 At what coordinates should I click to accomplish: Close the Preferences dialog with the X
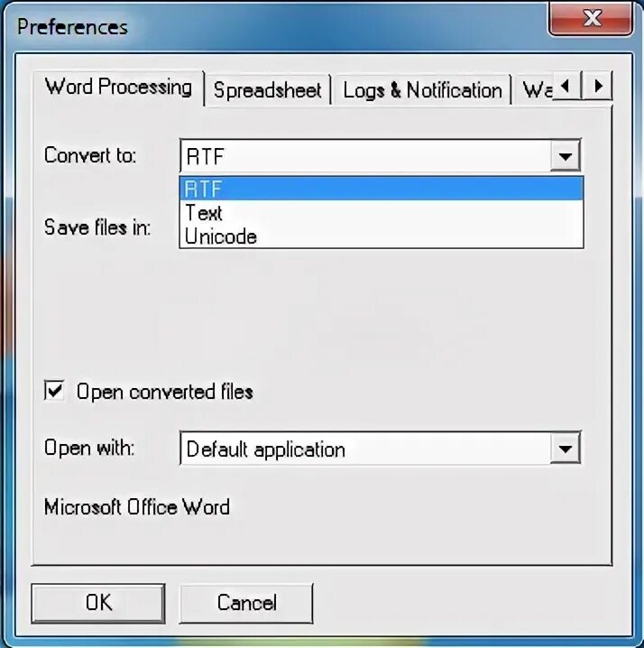point(590,18)
